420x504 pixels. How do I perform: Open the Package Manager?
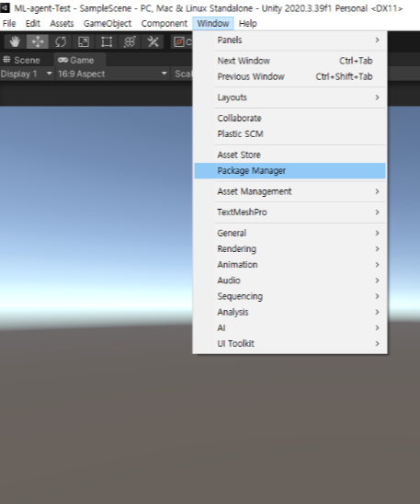click(x=289, y=171)
